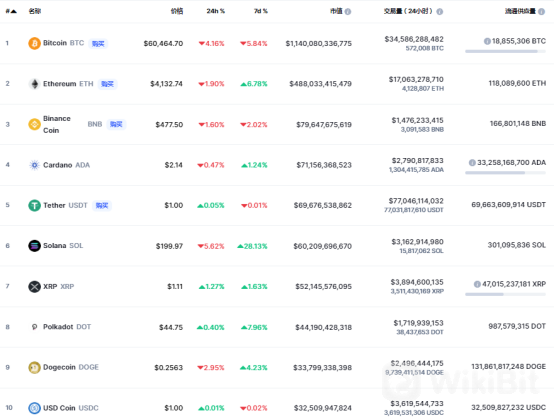Image resolution: width=554 pixels, height=418 pixels.
Task: Sort by 24h % column header
Action: 216,11
